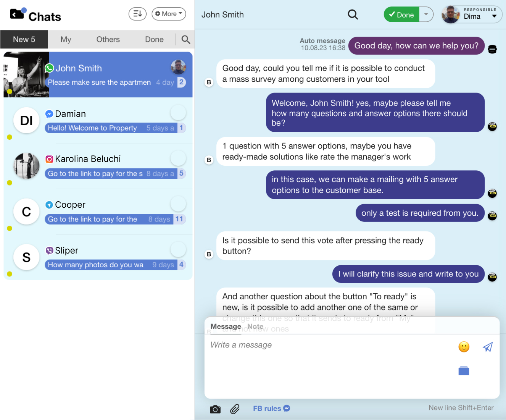Click the blue templates folder icon
Screen dimensions: 506x420
click(464, 371)
